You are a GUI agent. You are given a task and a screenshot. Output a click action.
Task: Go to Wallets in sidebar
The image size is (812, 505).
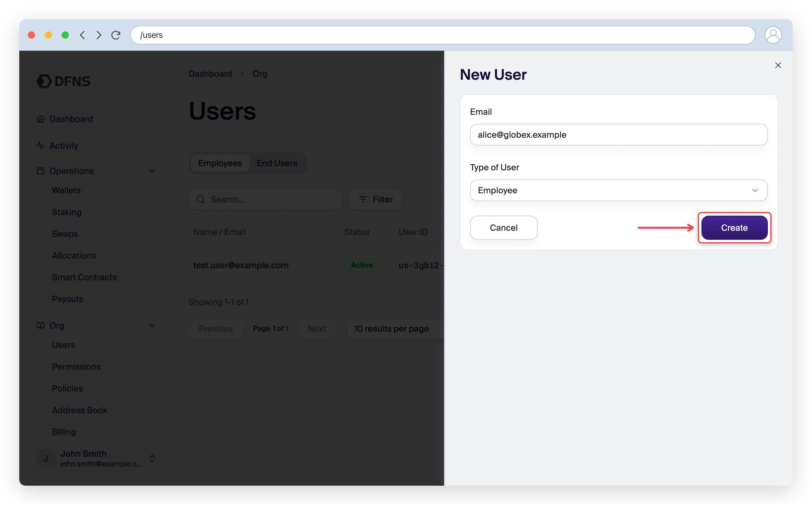(x=66, y=190)
